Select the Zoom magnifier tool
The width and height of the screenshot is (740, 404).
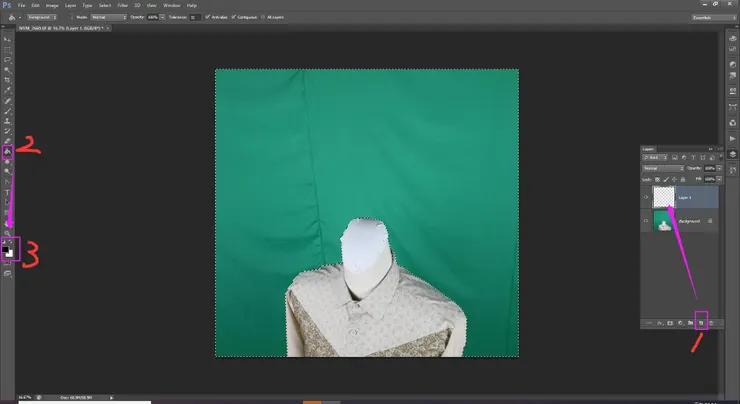pyautogui.click(x=8, y=232)
